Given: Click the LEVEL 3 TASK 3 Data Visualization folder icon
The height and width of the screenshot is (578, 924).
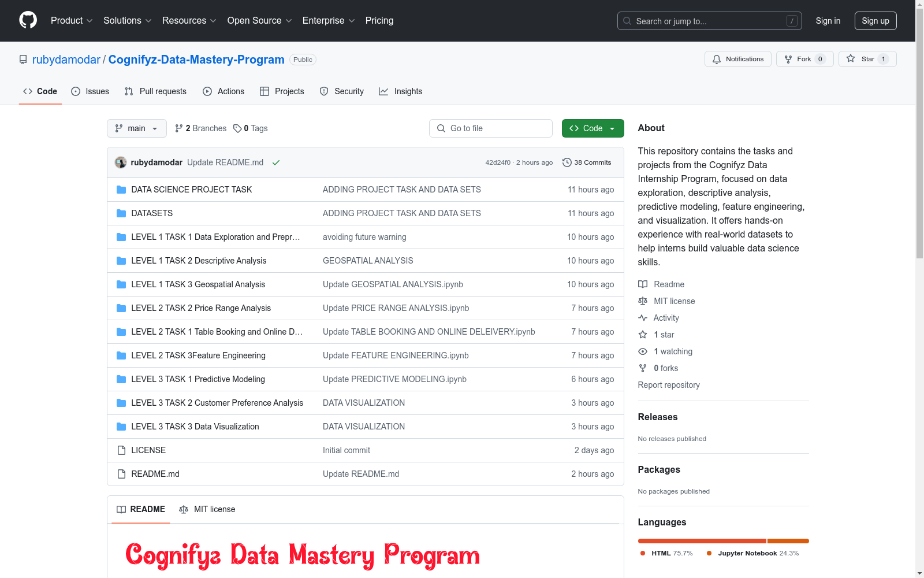Looking at the screenshot, I should 121,427.
